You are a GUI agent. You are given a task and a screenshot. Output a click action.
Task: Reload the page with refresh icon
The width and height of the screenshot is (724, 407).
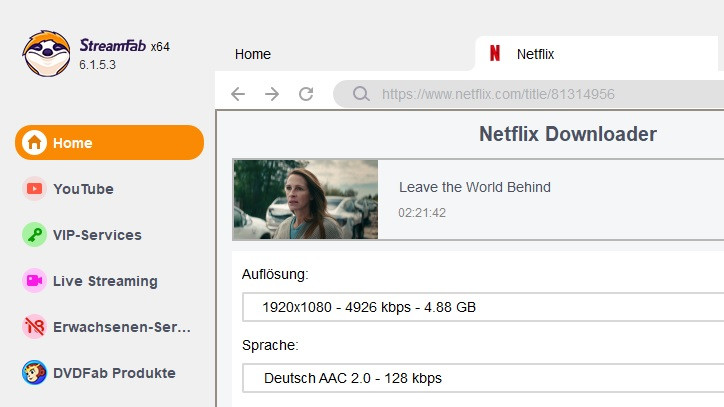(x=306, y=94)
